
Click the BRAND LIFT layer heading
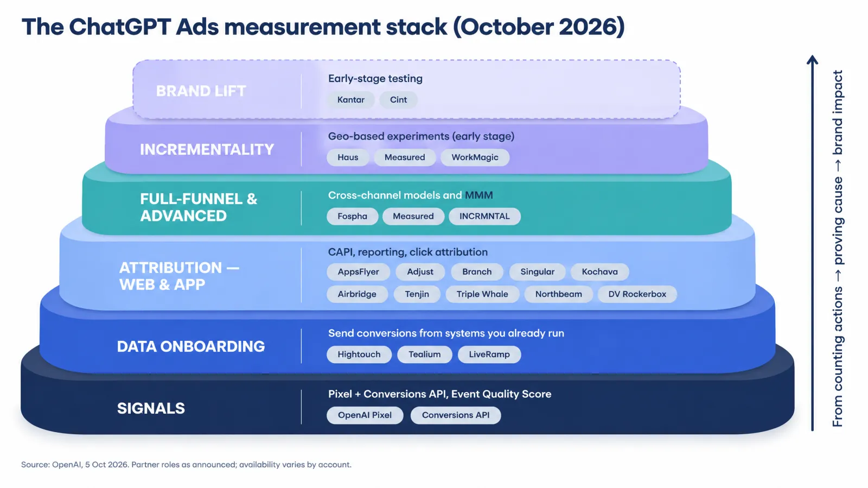[x=201, y=91]
